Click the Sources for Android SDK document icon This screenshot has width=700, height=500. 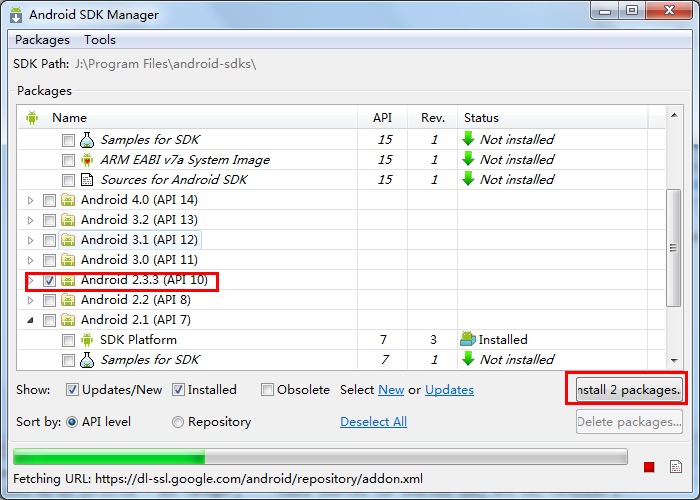[87, 180]
